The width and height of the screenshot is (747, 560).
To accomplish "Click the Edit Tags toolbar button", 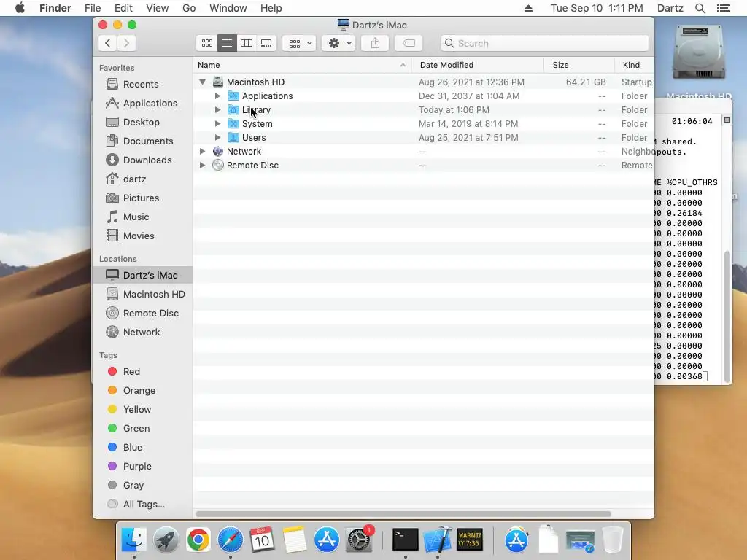I will coord(409,43).
